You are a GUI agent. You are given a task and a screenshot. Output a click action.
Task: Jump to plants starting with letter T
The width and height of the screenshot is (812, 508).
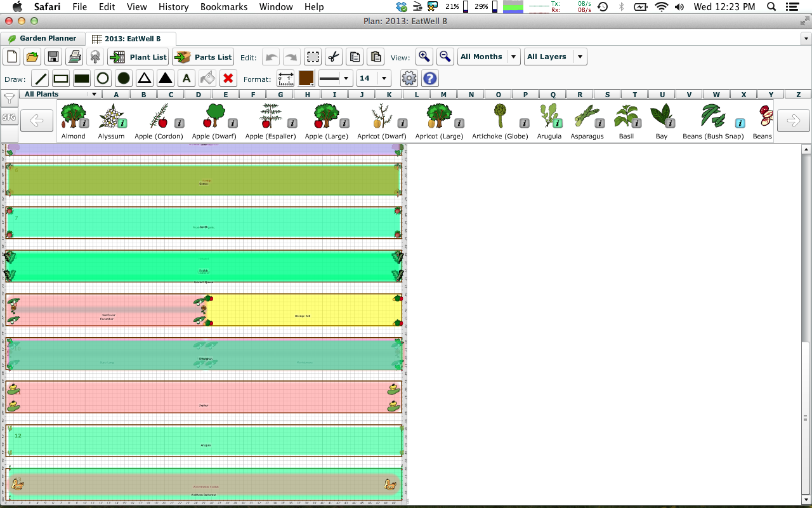click(634, 95)
